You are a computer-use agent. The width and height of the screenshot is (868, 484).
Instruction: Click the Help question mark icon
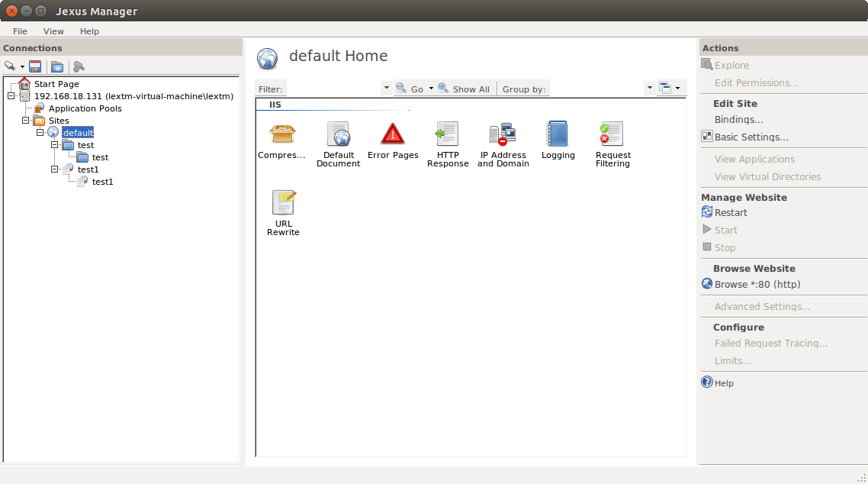[707, 382]
